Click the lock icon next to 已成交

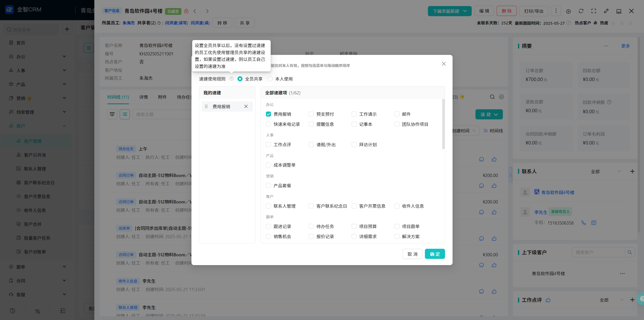(x=186, y=11)
